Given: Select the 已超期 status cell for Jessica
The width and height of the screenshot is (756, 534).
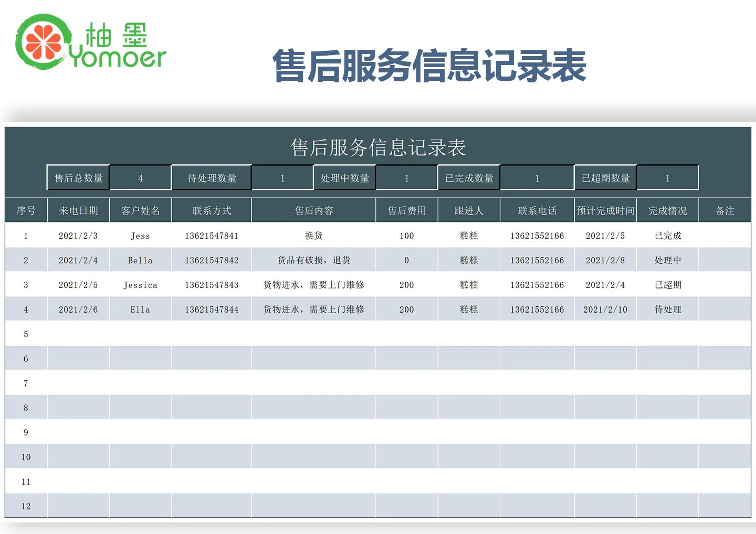Looking at the screenshot, I should tap(667, 285).
